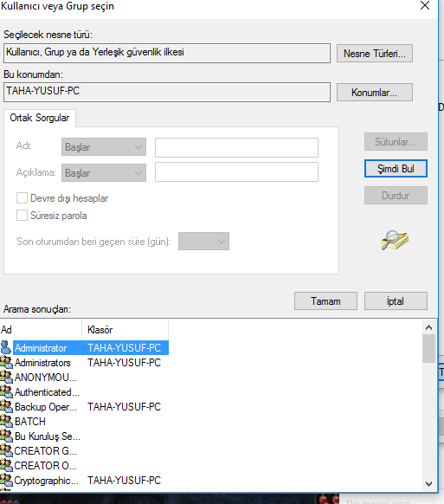
Task: Click the CREATOR O... group icon
Action: pyautogui.click(x=6, y=465)
